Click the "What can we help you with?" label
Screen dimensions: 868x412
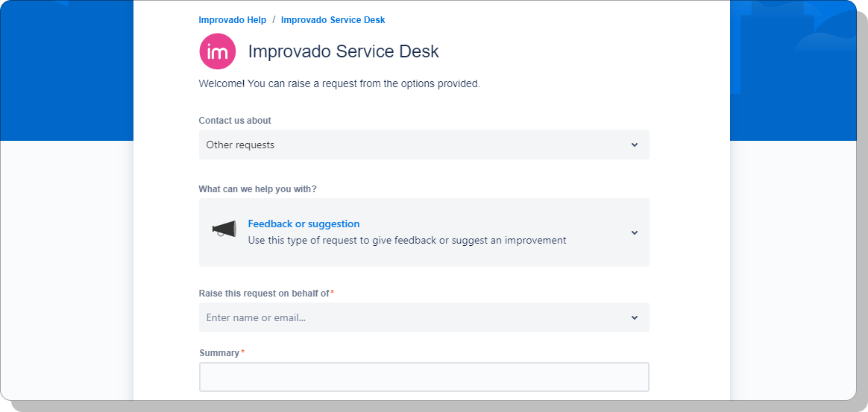(257, 189)
